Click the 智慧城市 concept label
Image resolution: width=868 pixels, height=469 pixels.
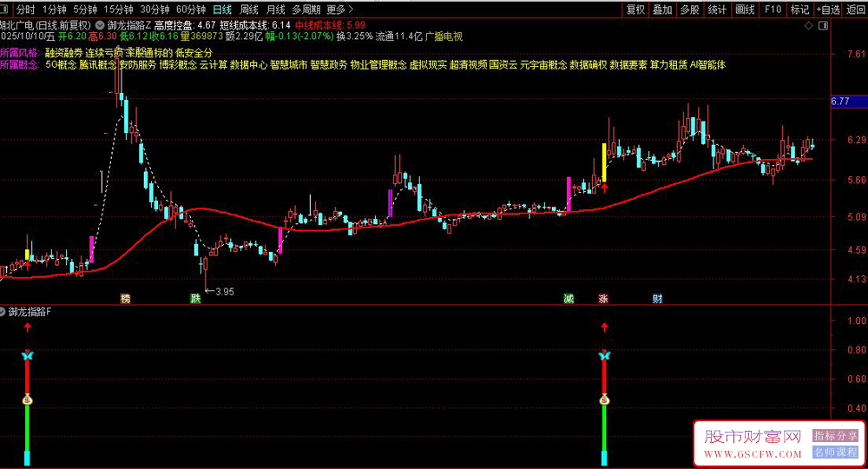(x=288, y=65)
